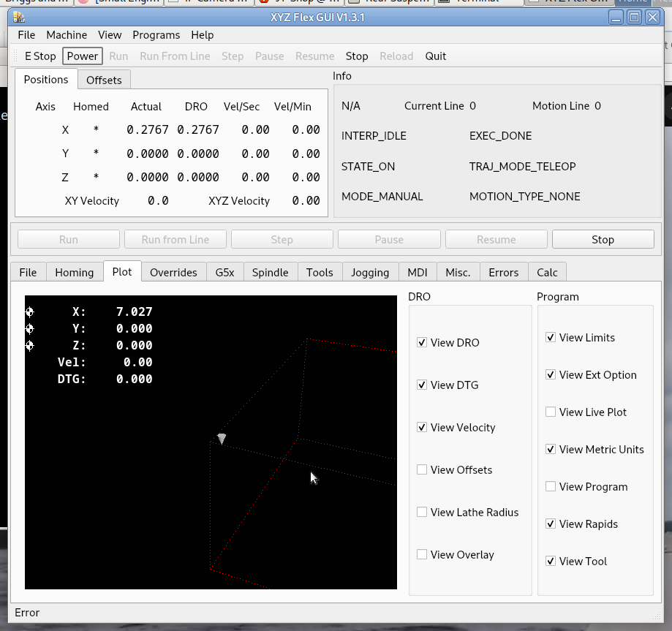Disable the View DRO checkbox
This screenshot has height=631, width=672.
pos(422,343)
